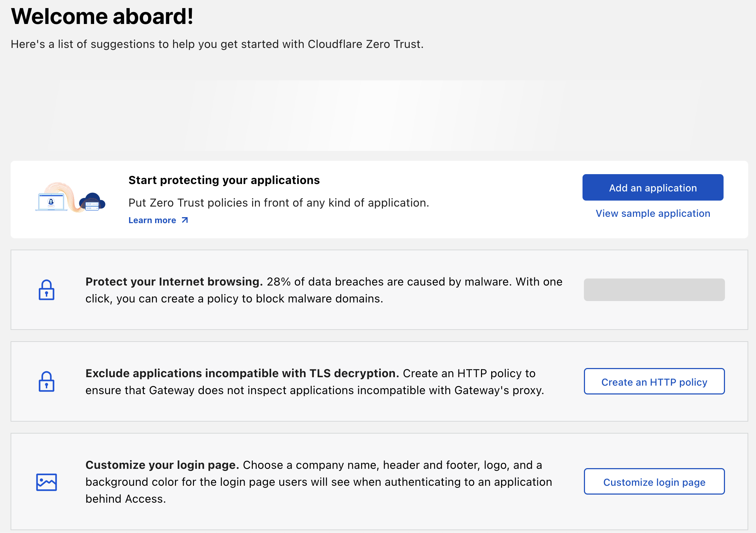Open the View sample application link
This screenshot has width=756, height=533.
(x=653, y=214)
